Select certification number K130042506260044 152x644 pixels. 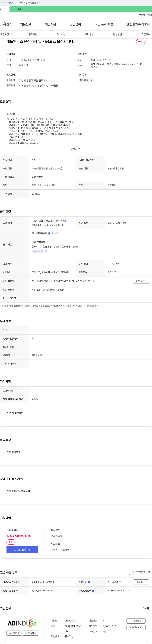119,590
